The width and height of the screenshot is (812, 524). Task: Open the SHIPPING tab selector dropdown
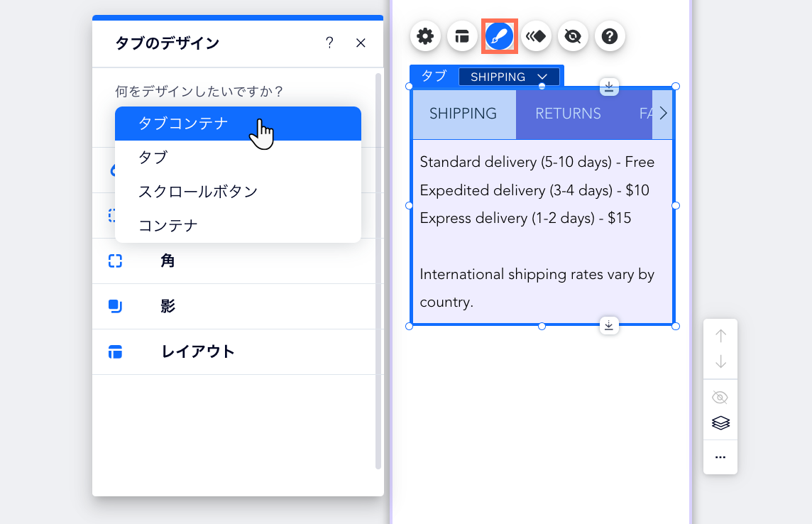click(510, 76)
